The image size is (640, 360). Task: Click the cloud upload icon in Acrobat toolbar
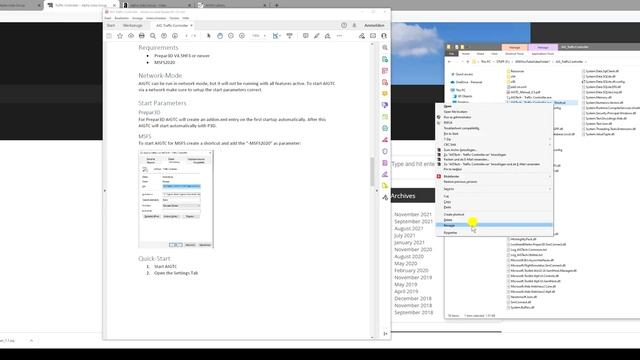click(x=131, y=36)
